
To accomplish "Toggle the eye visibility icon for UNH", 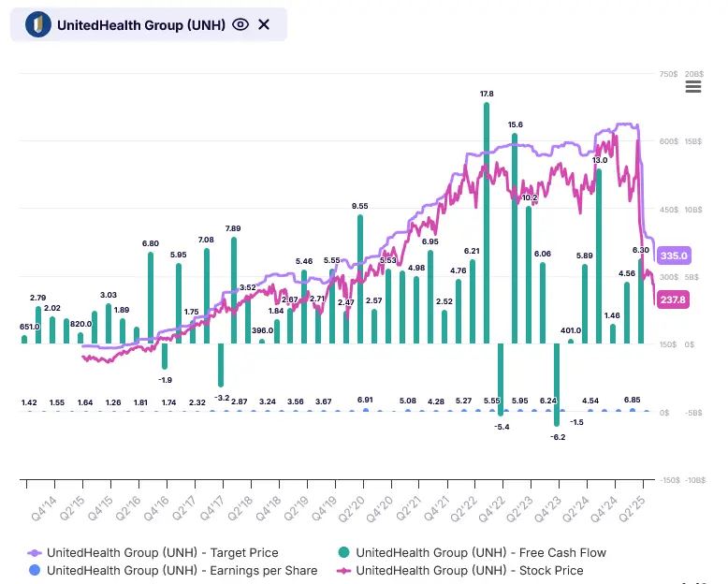I will click(240, 24).
